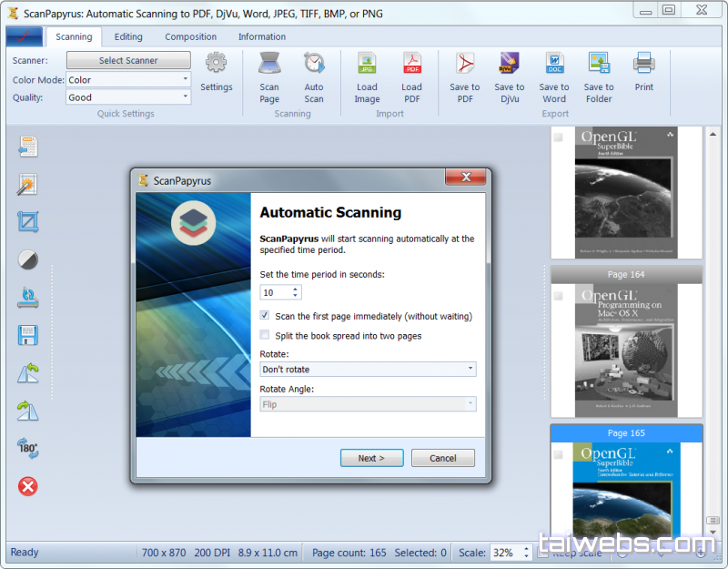Open the Print function
The width and height of the screenshot is (728, 569).
pyautogui.click(x=644, y=65)
